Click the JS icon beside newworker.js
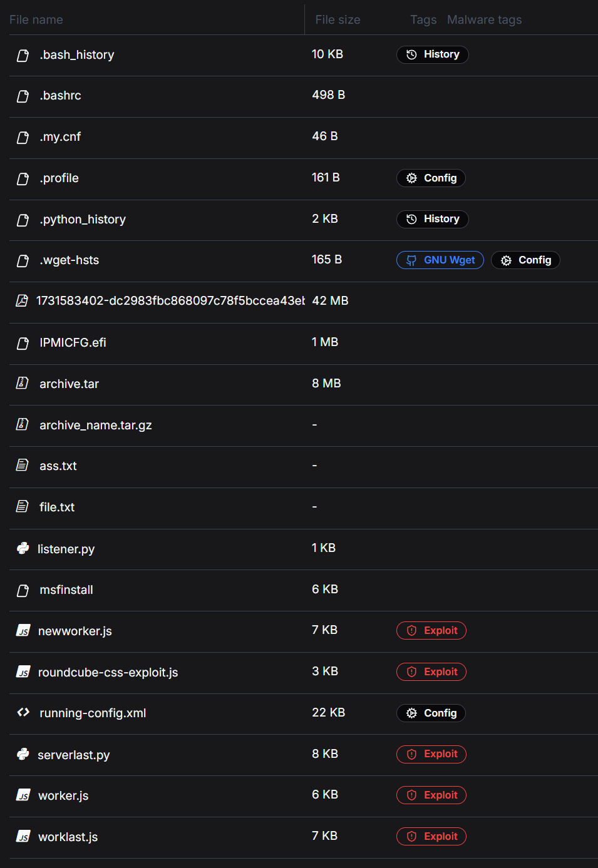This screenshot has width=598, height=868. 23,631
